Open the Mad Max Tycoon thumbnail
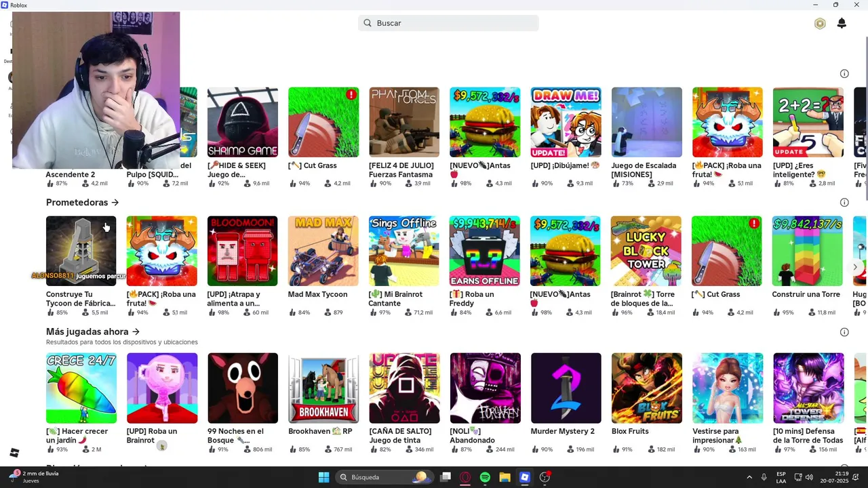The image size is (868, 488). [323, 251]
